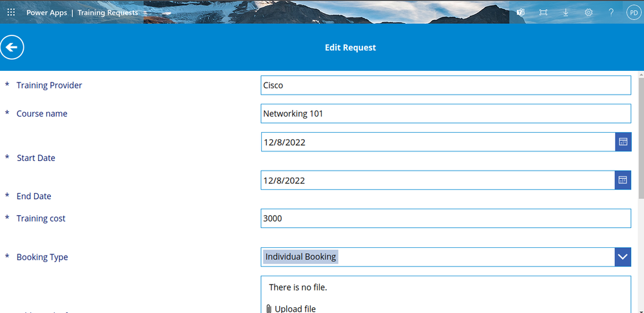
Task: Click the Training cost label
Action: (41, 218)
